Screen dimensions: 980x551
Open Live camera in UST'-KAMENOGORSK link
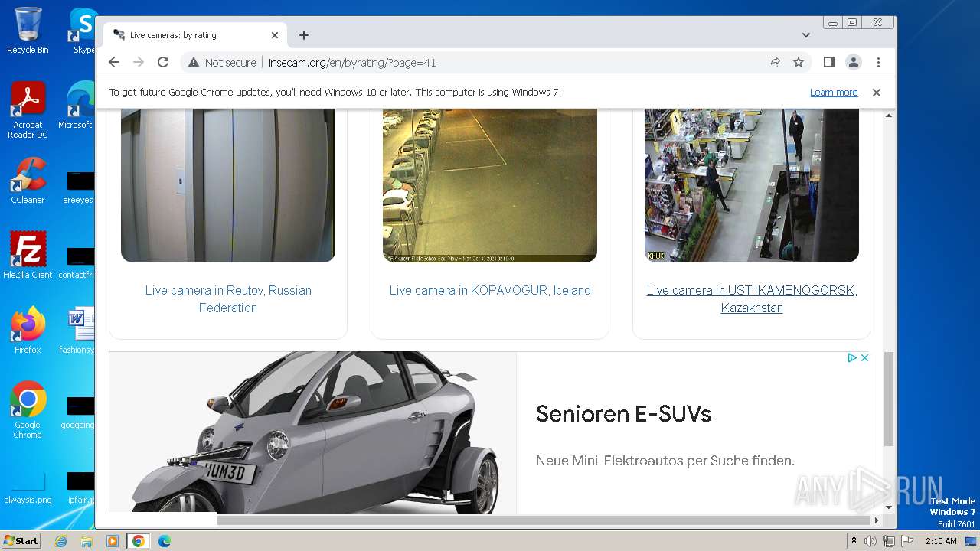752,299
